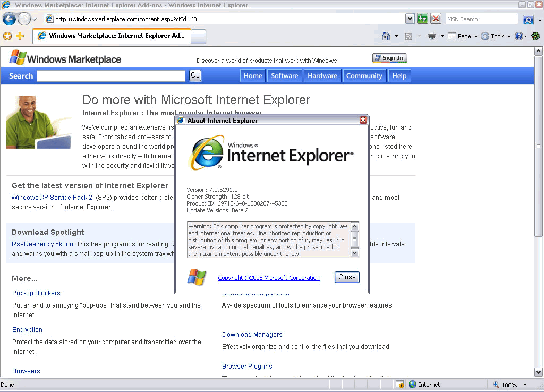544x392 pixels.
Task: Click the IE icon in title bar
Action: click(x=5, y=5)
